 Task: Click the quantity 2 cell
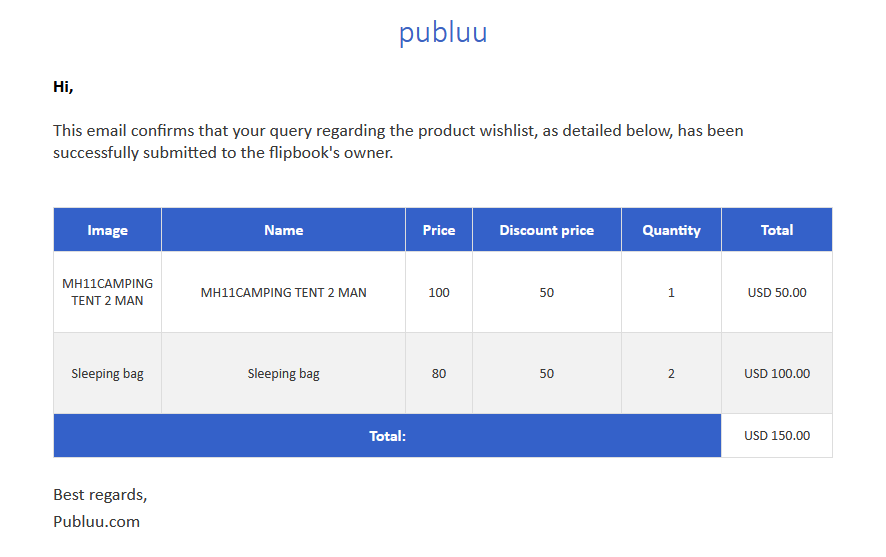pos(671,373)
